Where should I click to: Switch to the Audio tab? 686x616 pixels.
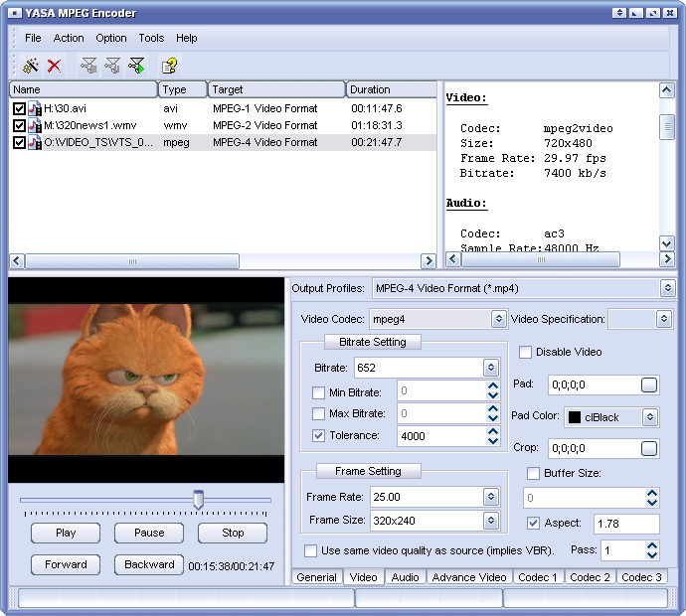point(405,577)
